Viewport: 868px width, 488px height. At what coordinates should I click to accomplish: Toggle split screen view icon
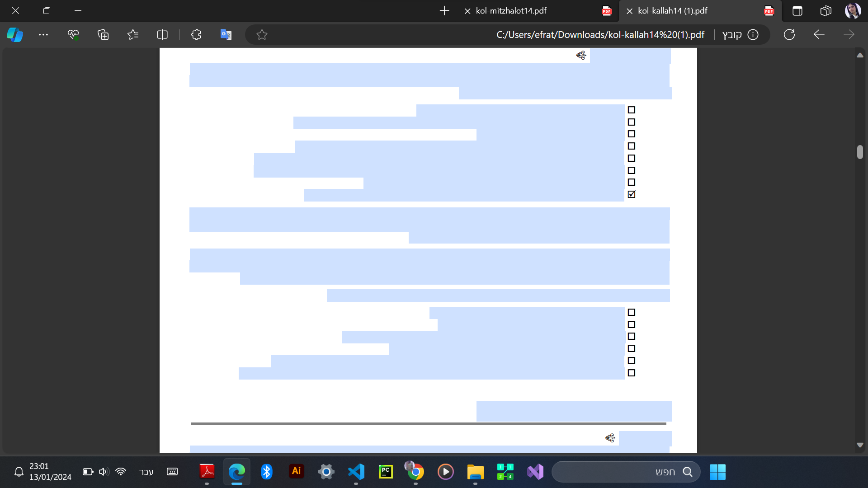[x=162, y=35]
